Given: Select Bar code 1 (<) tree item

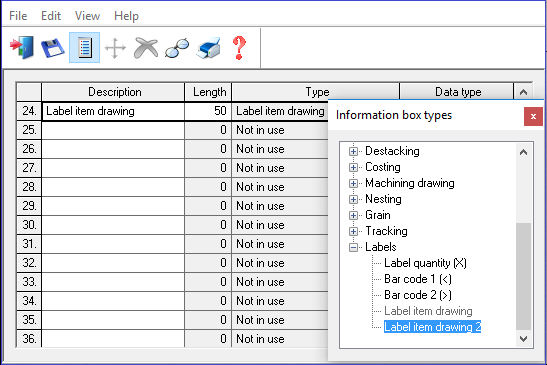Looking at the screenshot, I should click(x=418, y=279).
